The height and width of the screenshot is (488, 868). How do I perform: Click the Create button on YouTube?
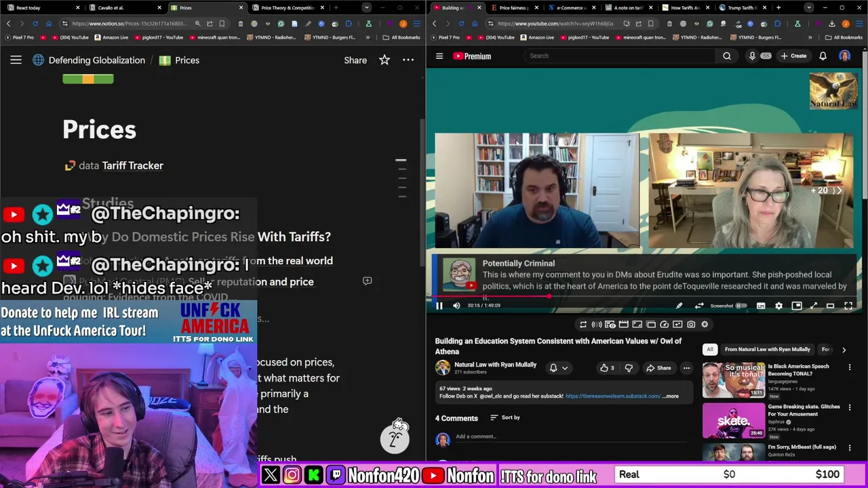pos(793,56)
